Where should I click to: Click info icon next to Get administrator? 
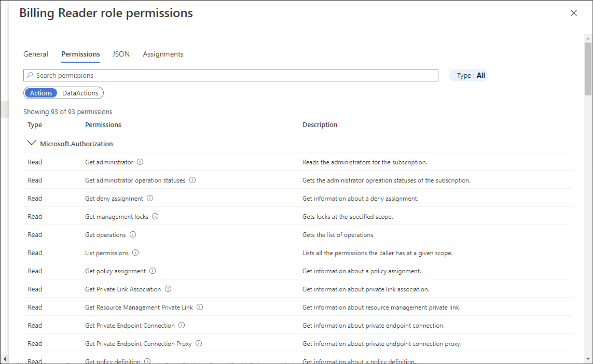click(x=140, y=162)
